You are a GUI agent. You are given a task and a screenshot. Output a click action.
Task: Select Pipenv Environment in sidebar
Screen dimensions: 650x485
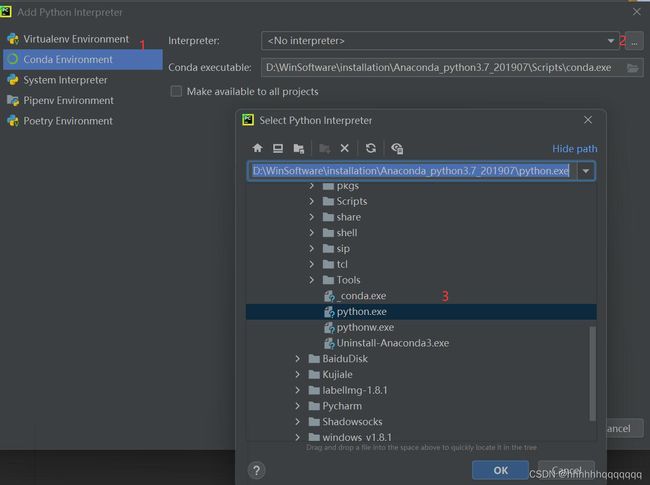83,100
